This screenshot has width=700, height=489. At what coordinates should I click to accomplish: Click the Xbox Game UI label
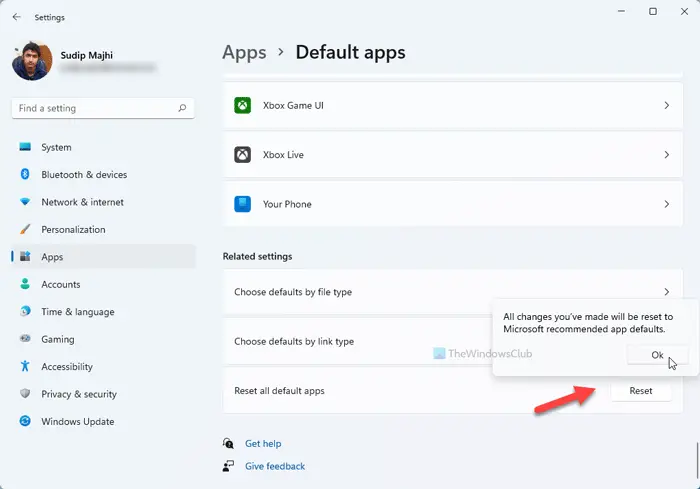click(293, 105)
